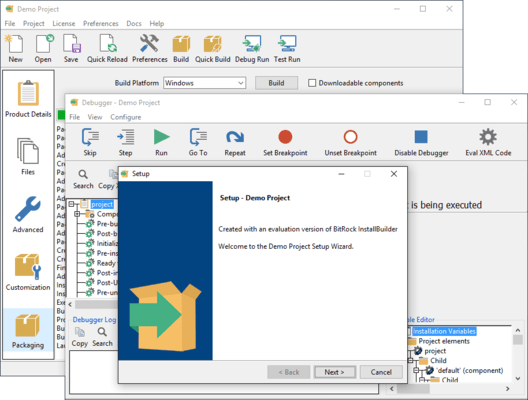
Task: Open the Advanced sidebar section
Action: 28,214
